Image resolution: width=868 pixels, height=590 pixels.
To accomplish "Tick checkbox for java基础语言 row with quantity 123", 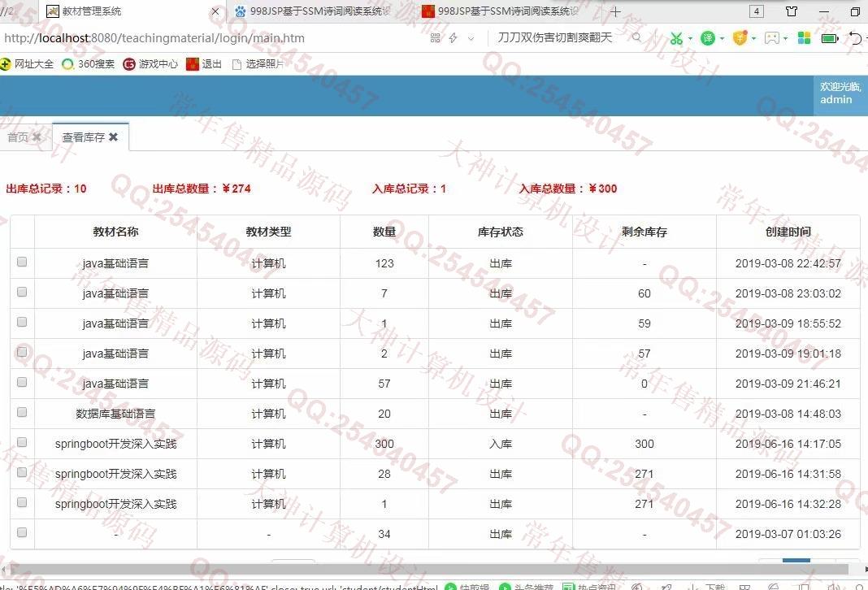I will coord(22,262).
